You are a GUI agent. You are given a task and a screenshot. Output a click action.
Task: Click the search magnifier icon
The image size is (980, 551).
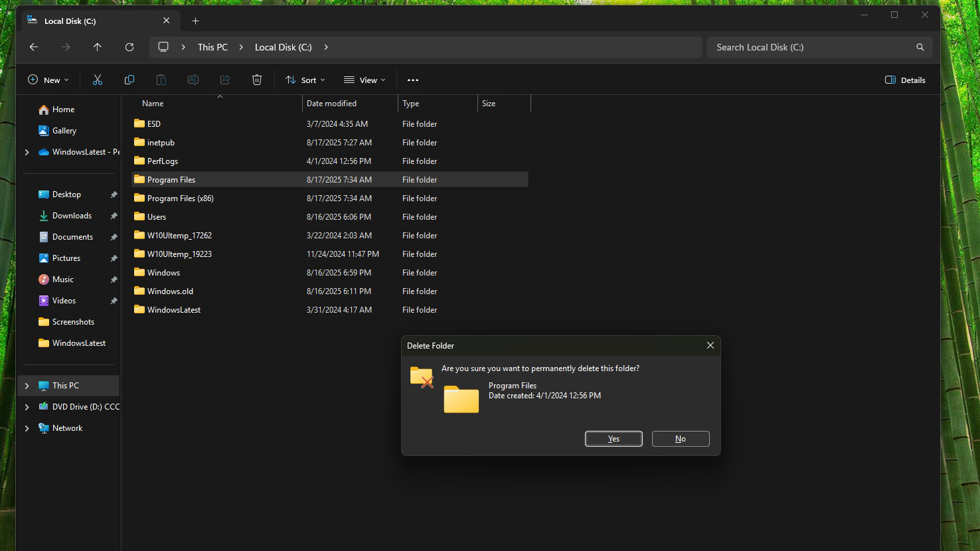tap(920, 47)
